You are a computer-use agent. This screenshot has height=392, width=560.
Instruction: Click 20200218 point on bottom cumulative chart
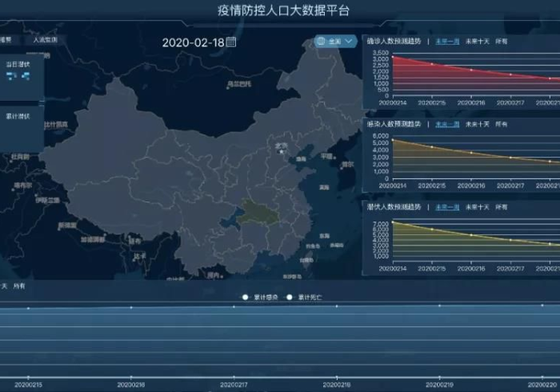point(337,306)
